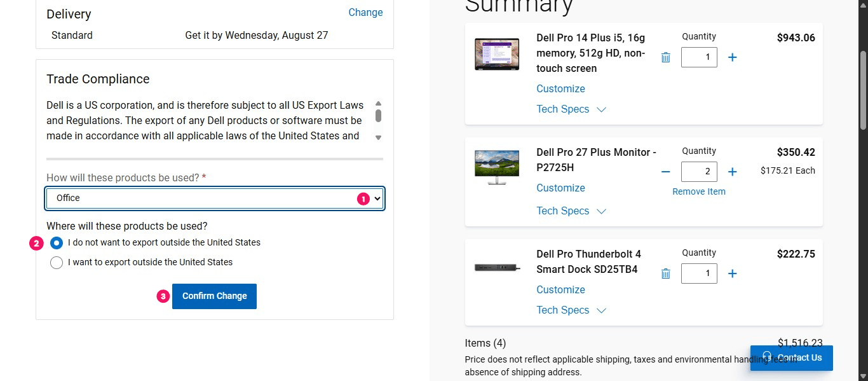868x381 pixels.
Task: Click Remove Item under the monitor quantity
Action: click(x=699, y=191)
